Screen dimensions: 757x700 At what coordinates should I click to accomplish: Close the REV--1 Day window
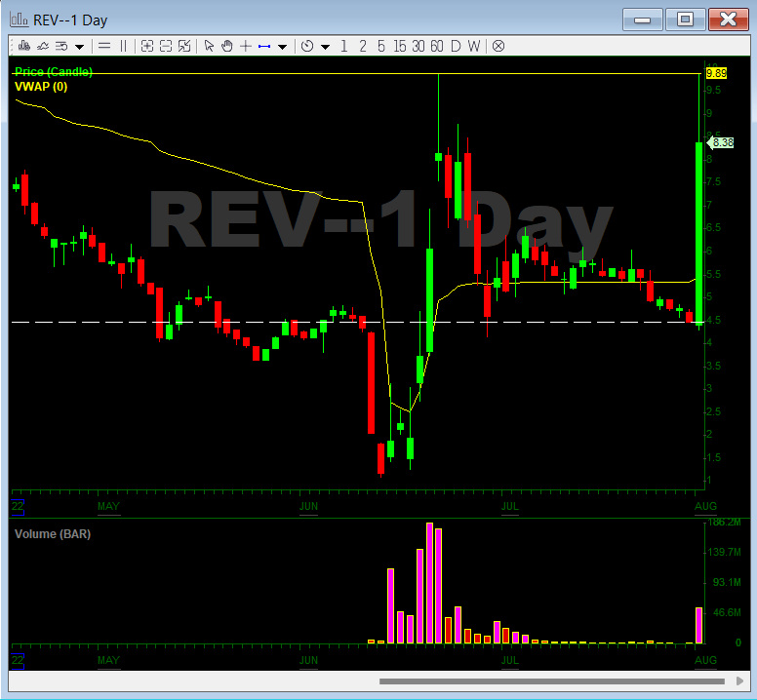tap(728, 19)
